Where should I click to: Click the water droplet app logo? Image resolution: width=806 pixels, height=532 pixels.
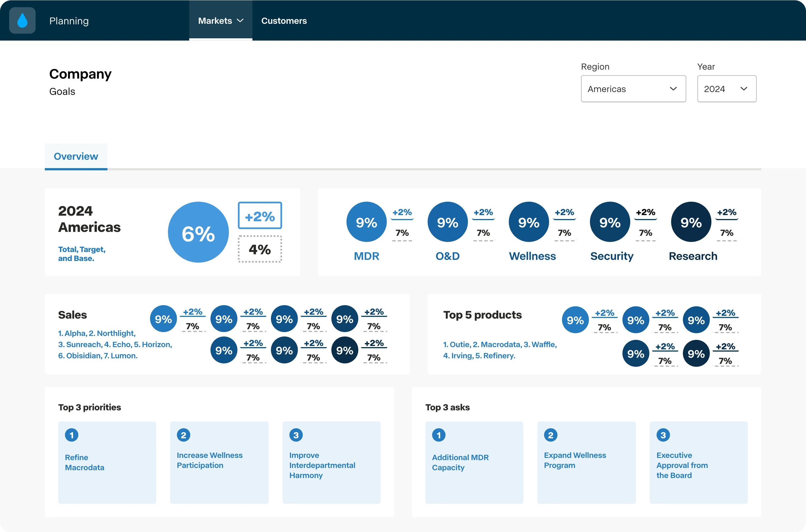(22, 20)
